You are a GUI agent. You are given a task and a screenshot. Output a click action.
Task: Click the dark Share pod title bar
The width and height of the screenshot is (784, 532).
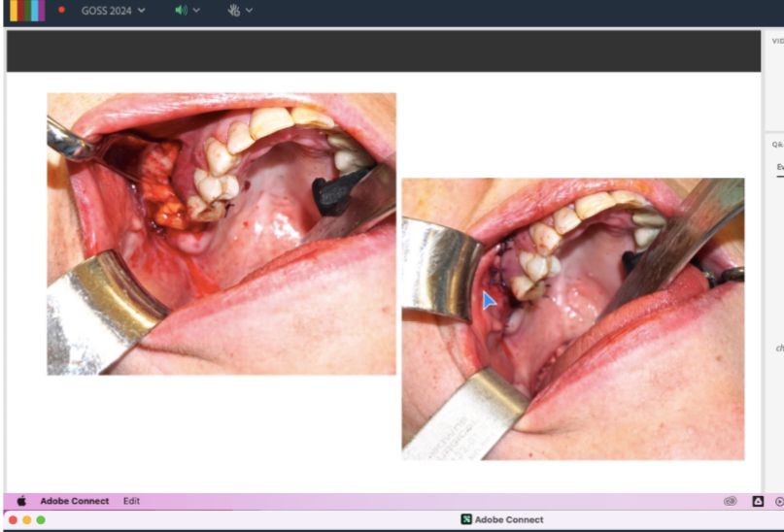point(384,50)
